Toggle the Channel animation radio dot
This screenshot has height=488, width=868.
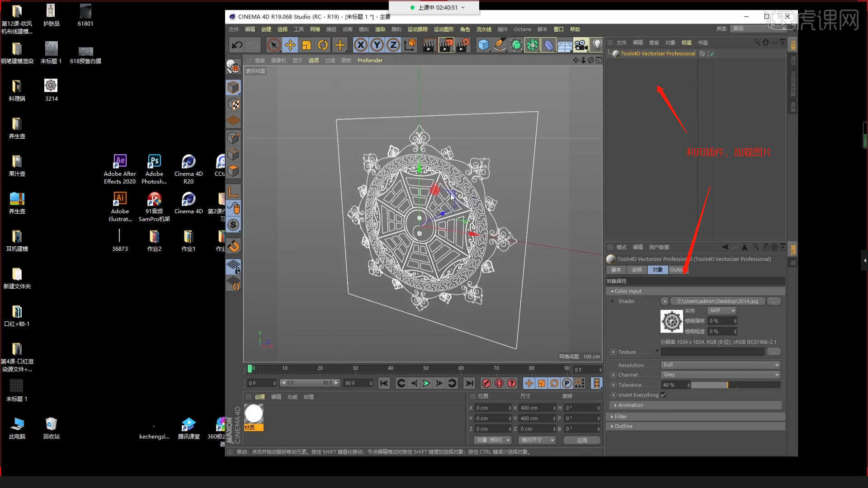(x=613, y=375)
